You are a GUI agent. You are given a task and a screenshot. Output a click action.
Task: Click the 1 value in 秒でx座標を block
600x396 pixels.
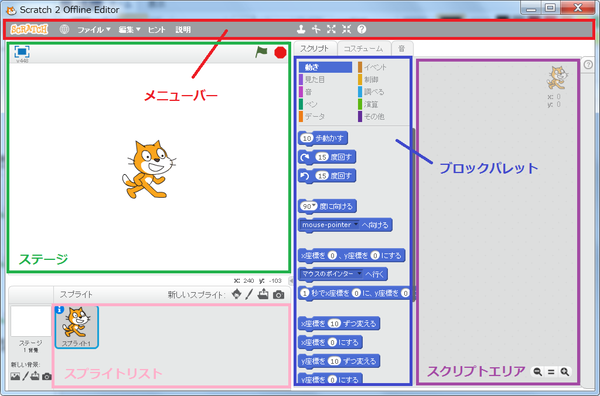tap(305, 293)
